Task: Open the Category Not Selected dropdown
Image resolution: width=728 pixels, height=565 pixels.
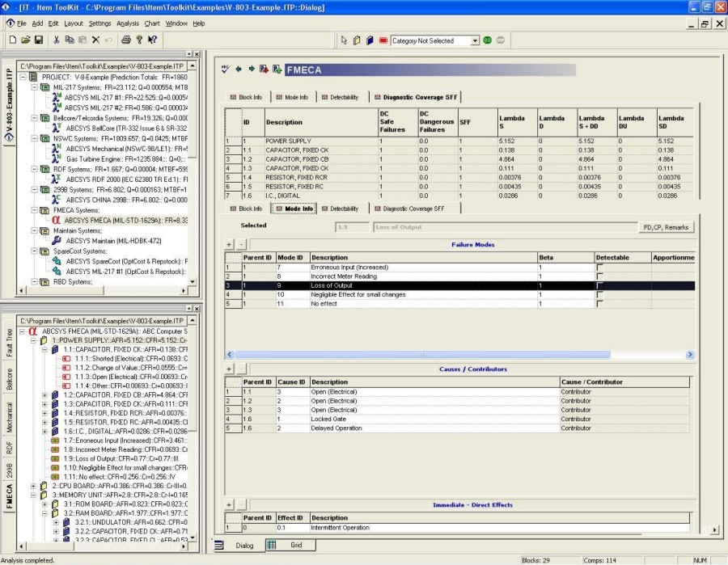Action: 475,41
